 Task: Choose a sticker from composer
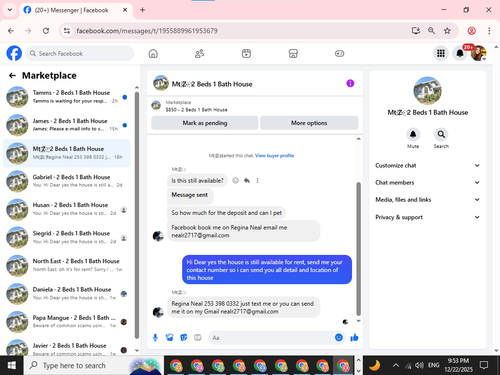[x=184, y=338]
